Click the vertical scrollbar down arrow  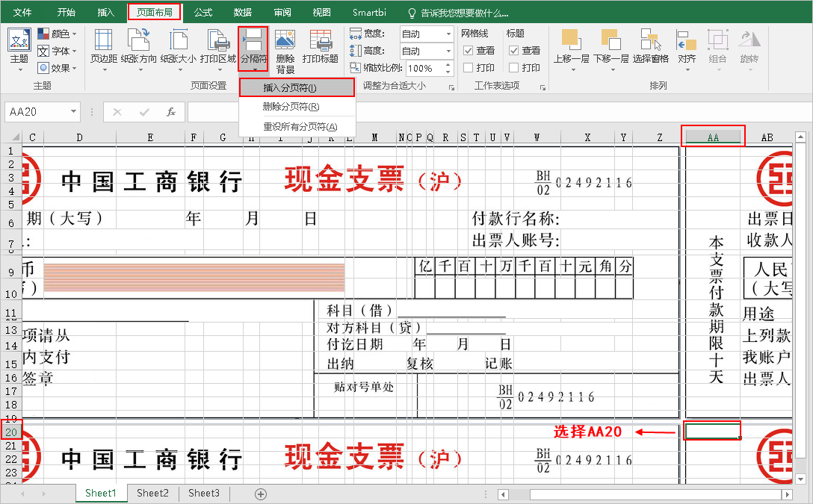click(800, 479)
